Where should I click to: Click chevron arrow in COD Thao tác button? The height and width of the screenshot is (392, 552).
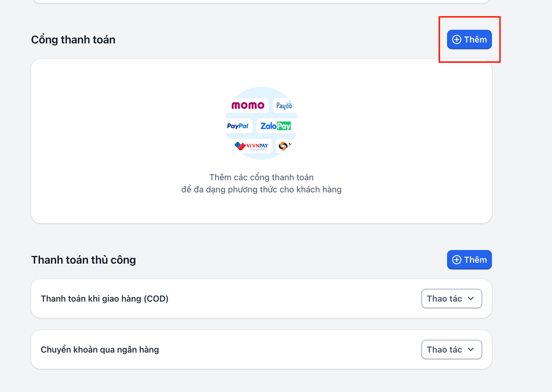coord(471,299)
